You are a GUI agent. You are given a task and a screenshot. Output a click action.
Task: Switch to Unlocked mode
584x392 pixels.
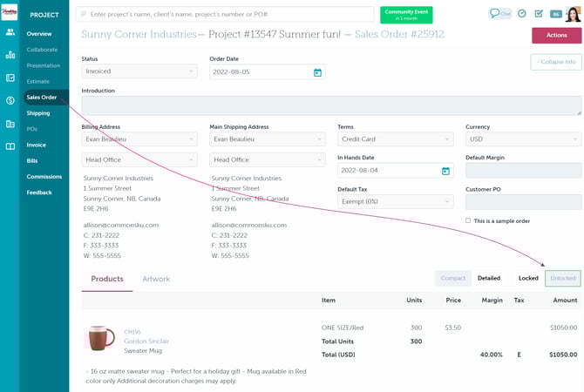[562, 279]
